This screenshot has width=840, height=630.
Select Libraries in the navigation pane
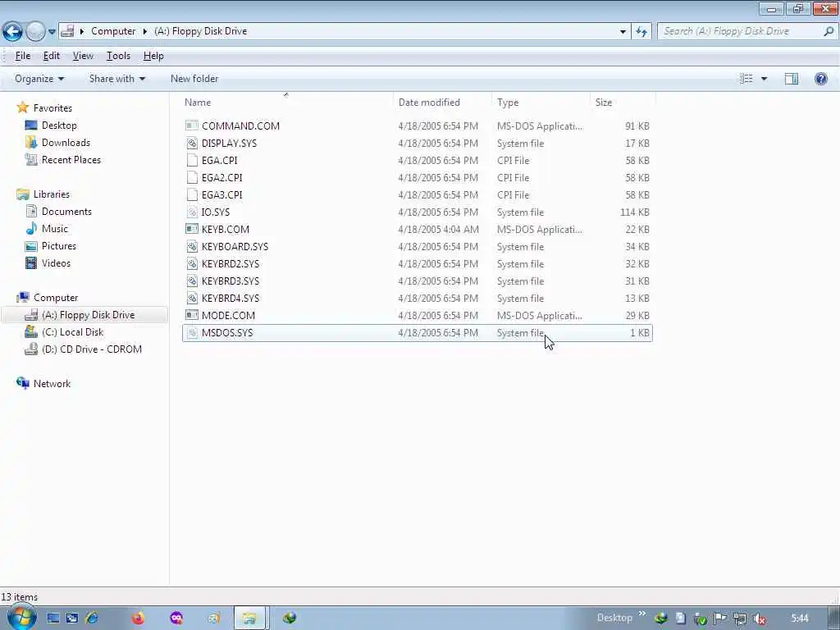(x=52, y=194)
